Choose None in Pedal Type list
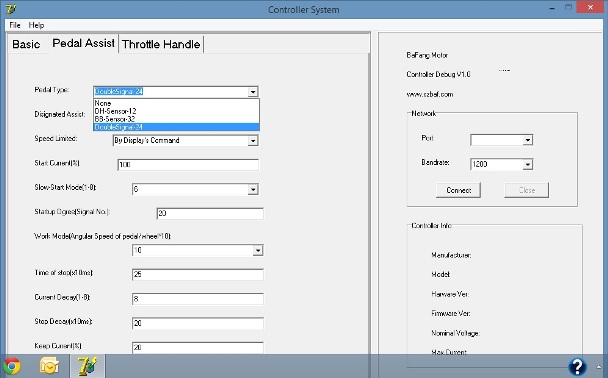The height and width of the screenshot is (378, 608). tap(176, 103)
